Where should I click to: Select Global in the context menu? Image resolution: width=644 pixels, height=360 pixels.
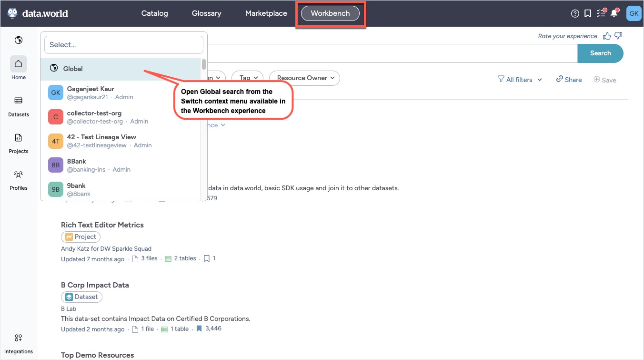coord(121,69)
